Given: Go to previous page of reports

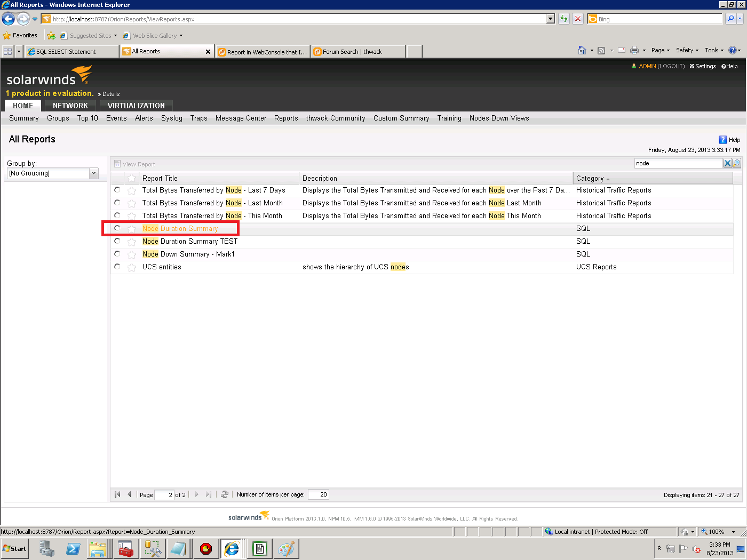Looking at the screenshot, I should [129, 494].
